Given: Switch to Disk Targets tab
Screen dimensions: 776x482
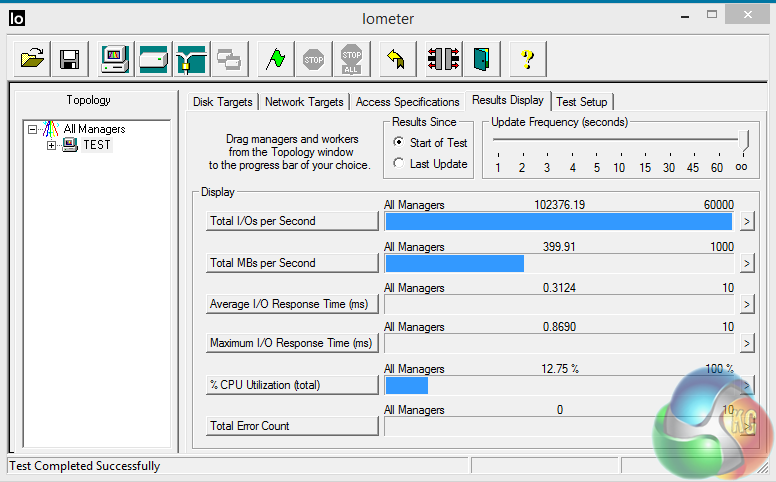Looking at the screenshot, I should pyautogui.click(x=223, y=102).
